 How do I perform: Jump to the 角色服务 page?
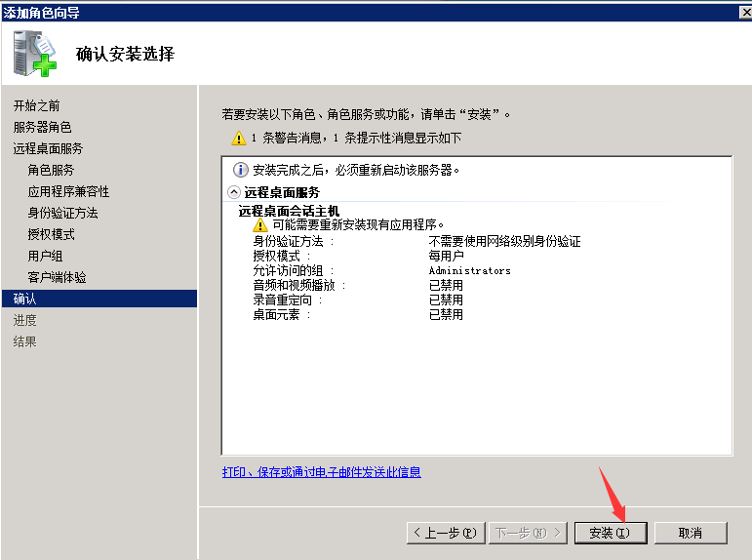51,170
